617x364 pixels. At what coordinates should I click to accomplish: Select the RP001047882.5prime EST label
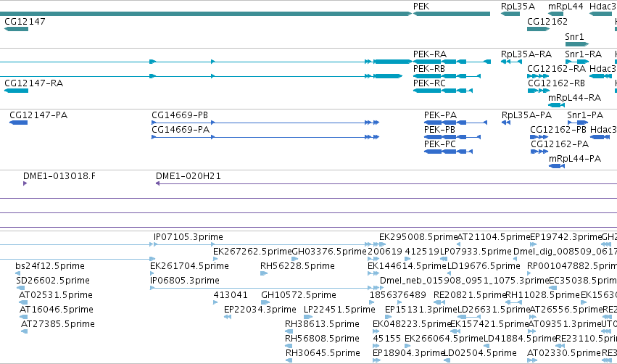572,266
